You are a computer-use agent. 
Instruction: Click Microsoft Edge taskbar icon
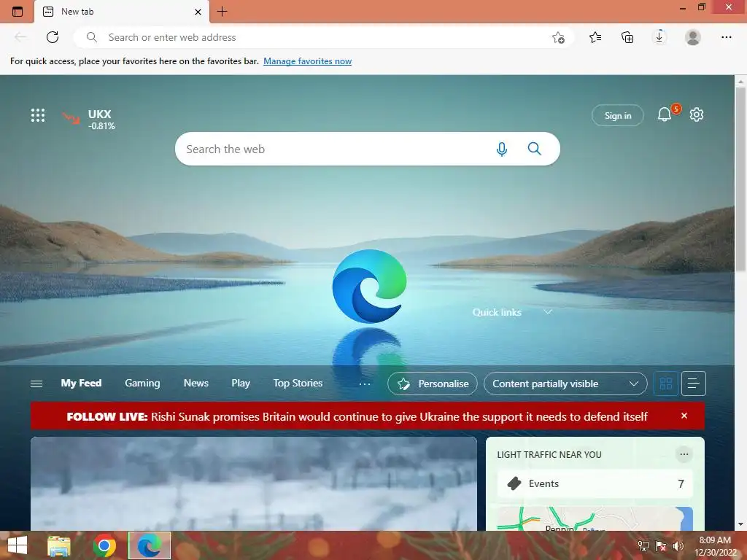(x=149, y=545)
